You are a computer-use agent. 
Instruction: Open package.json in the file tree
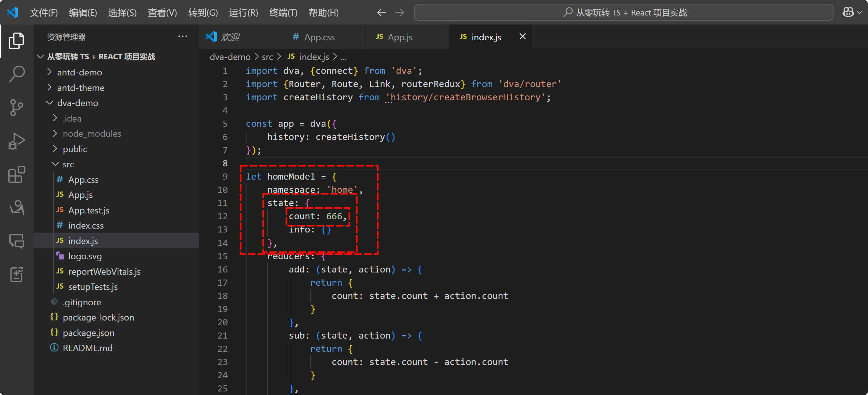pyautogui.click(x=88, y=333)
